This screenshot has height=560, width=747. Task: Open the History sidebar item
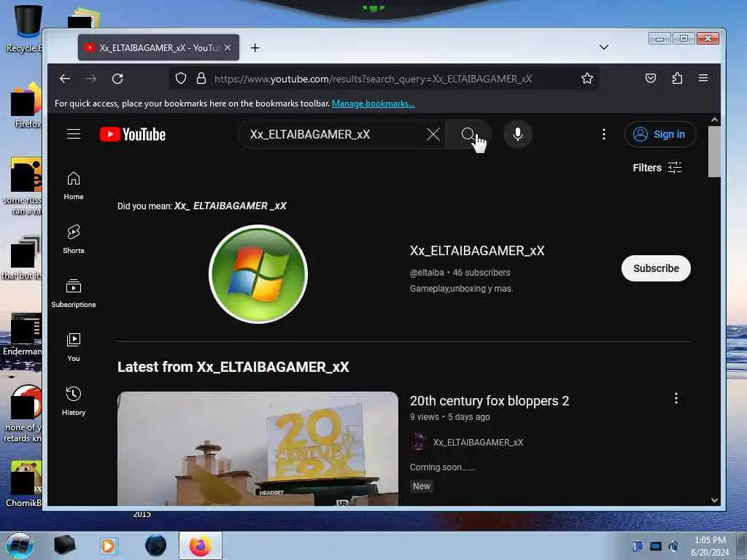[x=74, y=401]
